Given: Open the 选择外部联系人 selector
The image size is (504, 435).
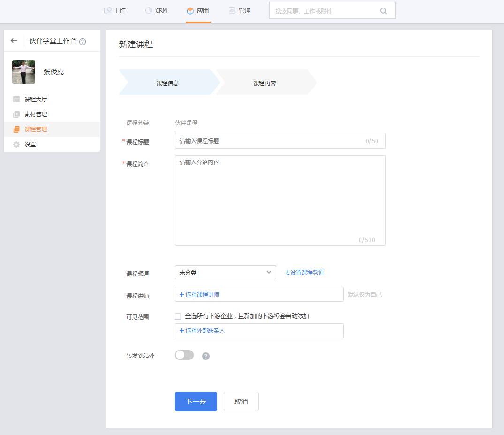Looking at the screenshot, I should [259, 331].
